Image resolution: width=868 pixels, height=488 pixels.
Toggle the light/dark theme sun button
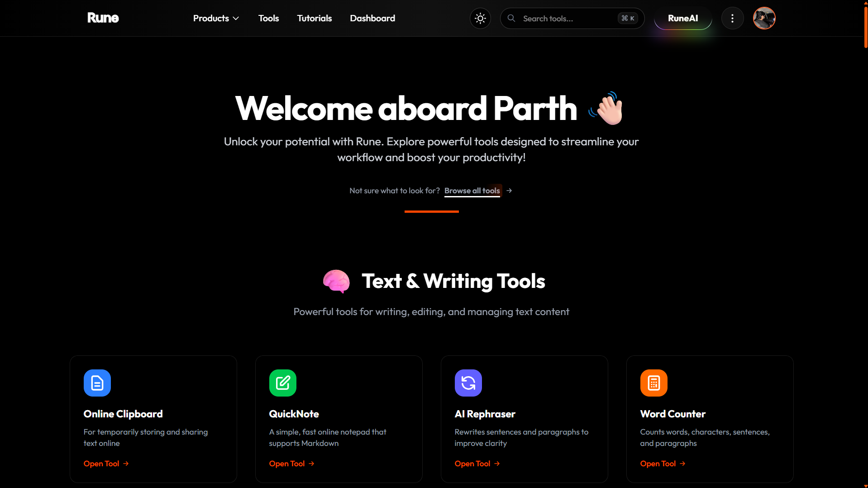pos(480,19)
